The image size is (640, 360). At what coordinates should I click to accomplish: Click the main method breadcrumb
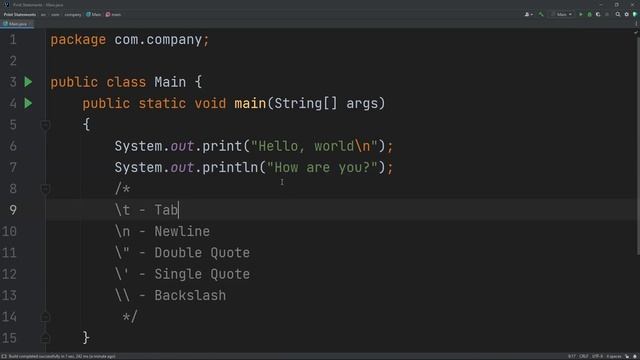coord(113,14)
